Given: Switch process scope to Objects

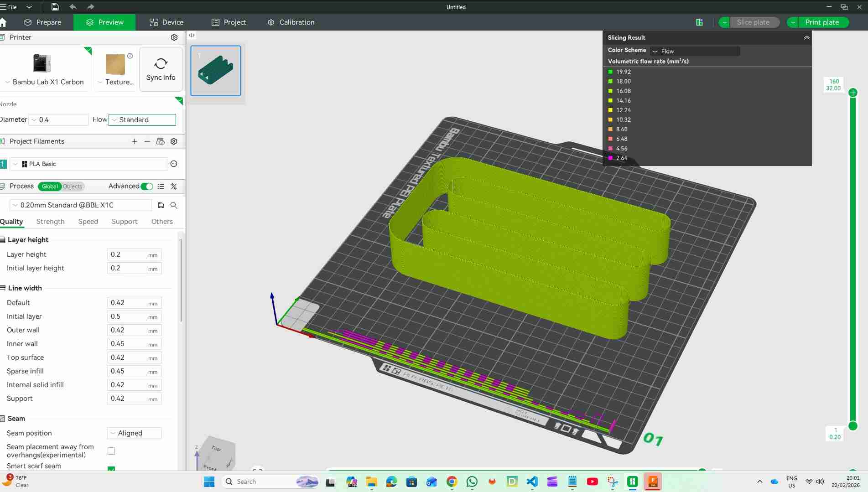Looking at the screenshot, I should [73, 186].
